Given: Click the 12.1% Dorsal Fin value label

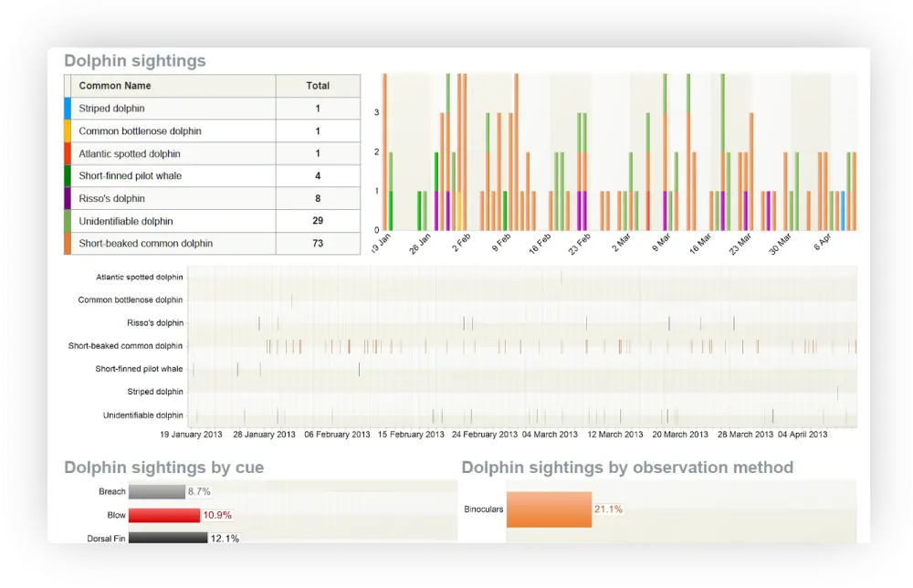Looking at the screenshot, I should click(x=225, y=539).
